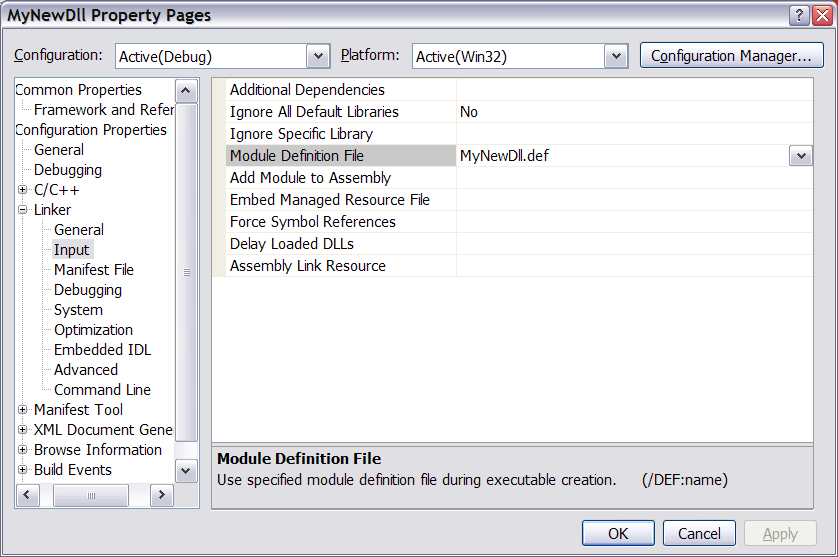Expand the Manifest Tool node
The width and height of the screenshot is (838, 557).
(23, 410)
